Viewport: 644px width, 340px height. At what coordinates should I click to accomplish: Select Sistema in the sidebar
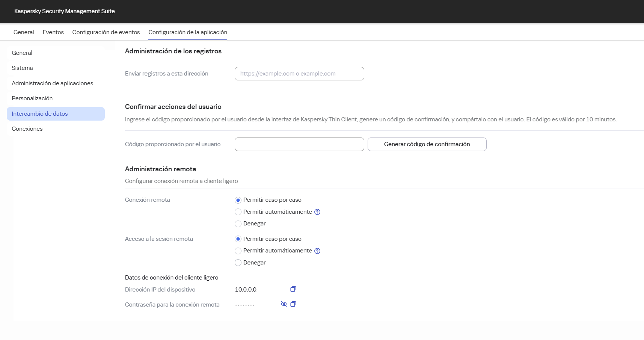point(22,68)
